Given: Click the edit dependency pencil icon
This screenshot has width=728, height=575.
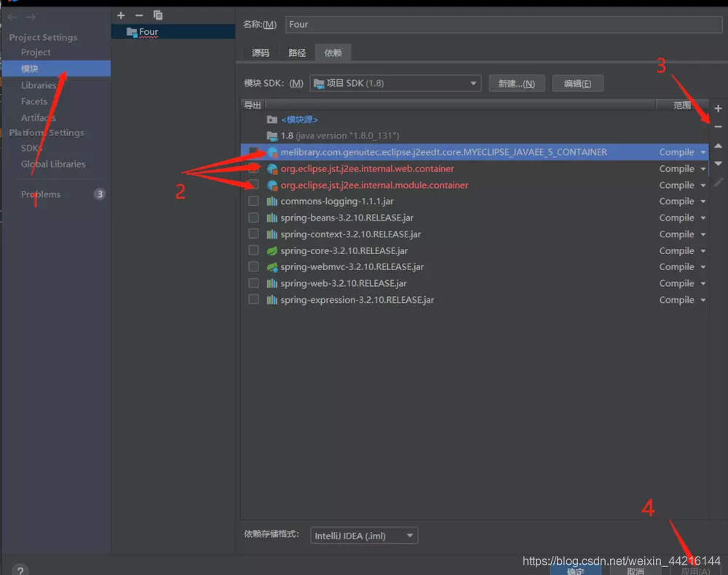Looking at the screenshot, I should click(718, 183).
